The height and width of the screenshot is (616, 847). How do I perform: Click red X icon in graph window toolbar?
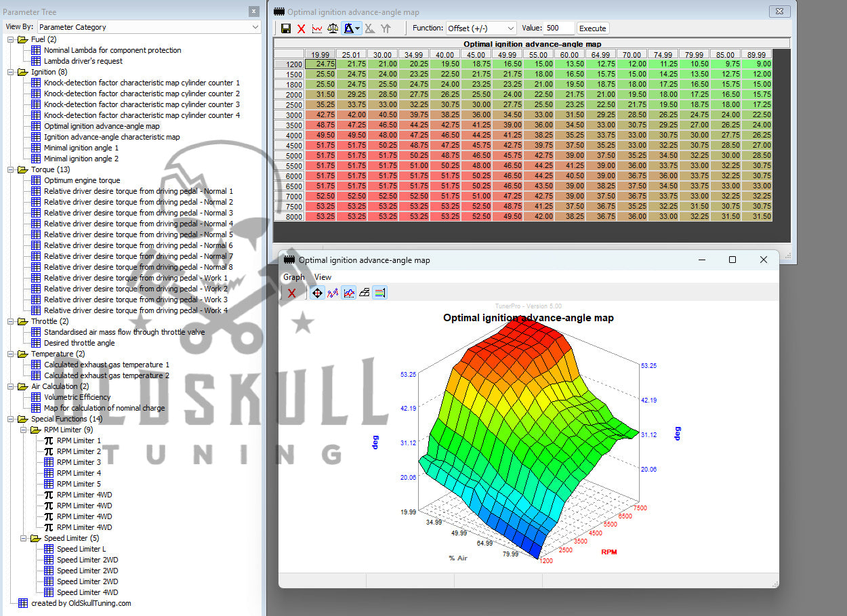291,293
